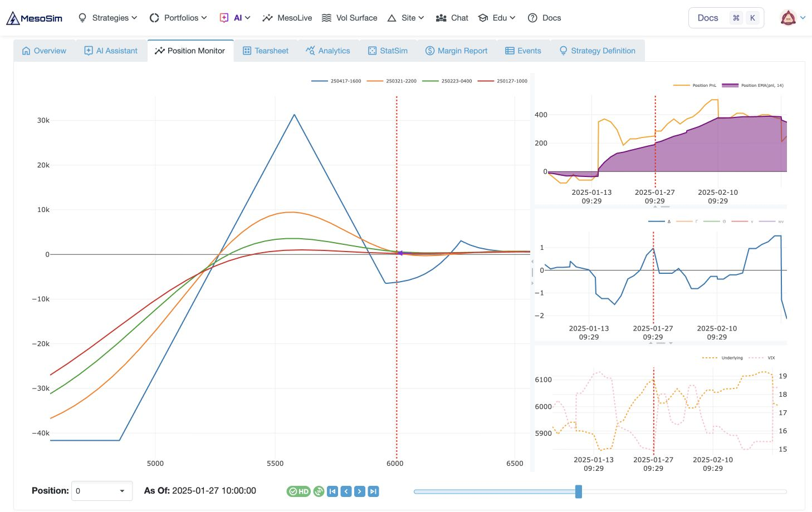Open the Tearsheet tab
The width and height of the screenshot is (812, 512).
click(266, 51)
